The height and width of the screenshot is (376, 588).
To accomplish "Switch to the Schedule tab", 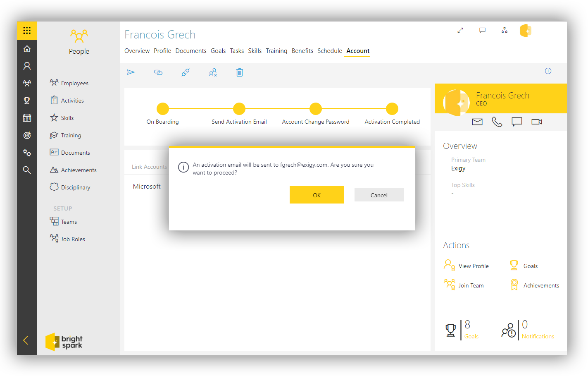I will coord(330,51).
